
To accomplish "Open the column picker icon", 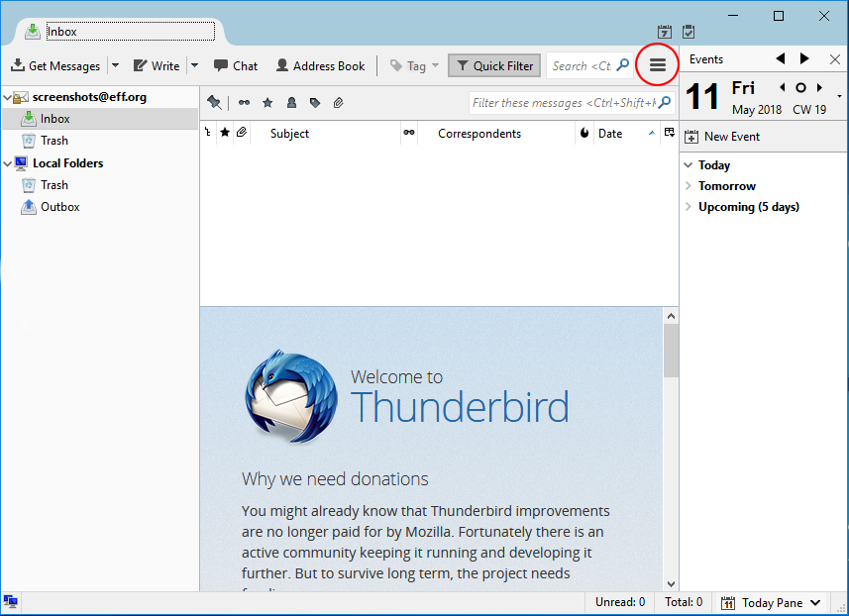I will point(670,133).
